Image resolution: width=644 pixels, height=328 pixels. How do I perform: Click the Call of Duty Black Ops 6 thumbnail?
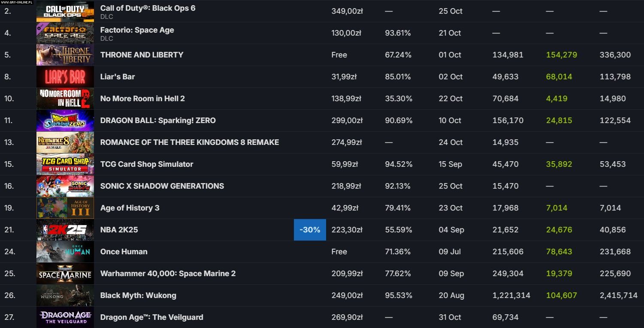pyautogui.click(x=65, y=11)
